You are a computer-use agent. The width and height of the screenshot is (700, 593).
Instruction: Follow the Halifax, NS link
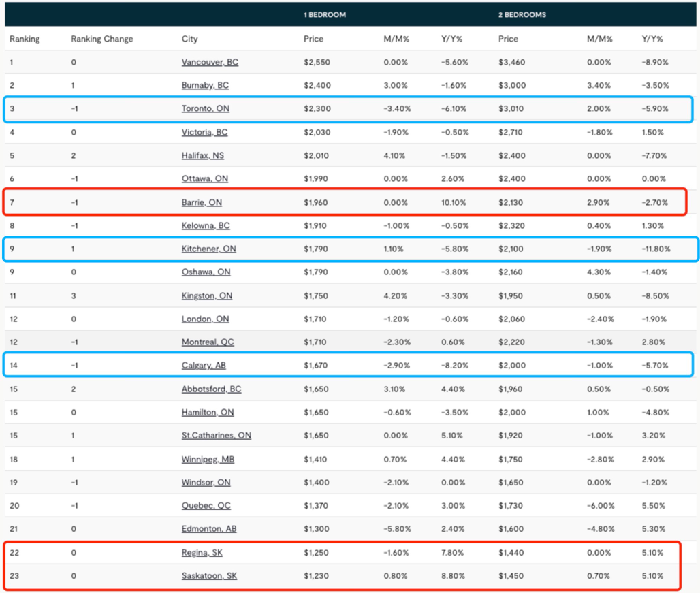202,155
